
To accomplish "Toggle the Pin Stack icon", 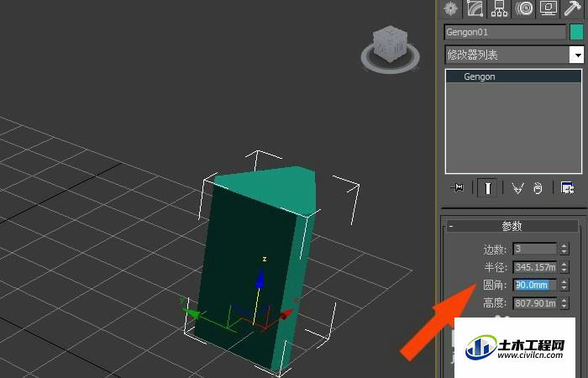I will tap(457, 187).
